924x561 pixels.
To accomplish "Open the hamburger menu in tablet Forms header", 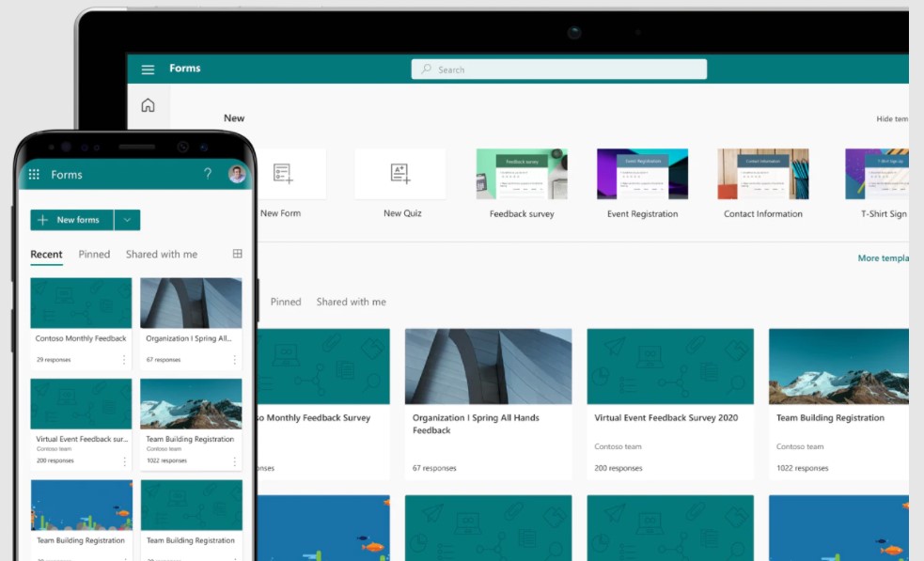I will (x=148, y=70).
